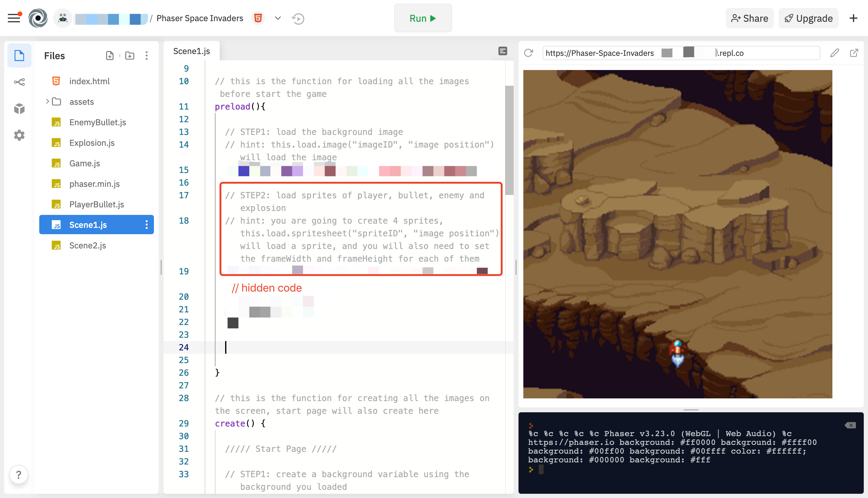This screenshot has width=868, height=498.
Task: Open the Settings gear in sidebar
Action: [x=19, y=136]
